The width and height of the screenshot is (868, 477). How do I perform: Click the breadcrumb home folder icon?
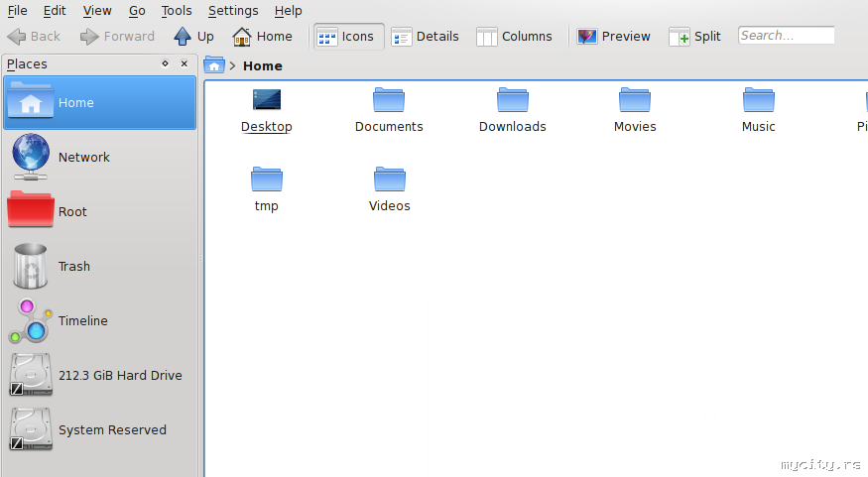(214, 65)
